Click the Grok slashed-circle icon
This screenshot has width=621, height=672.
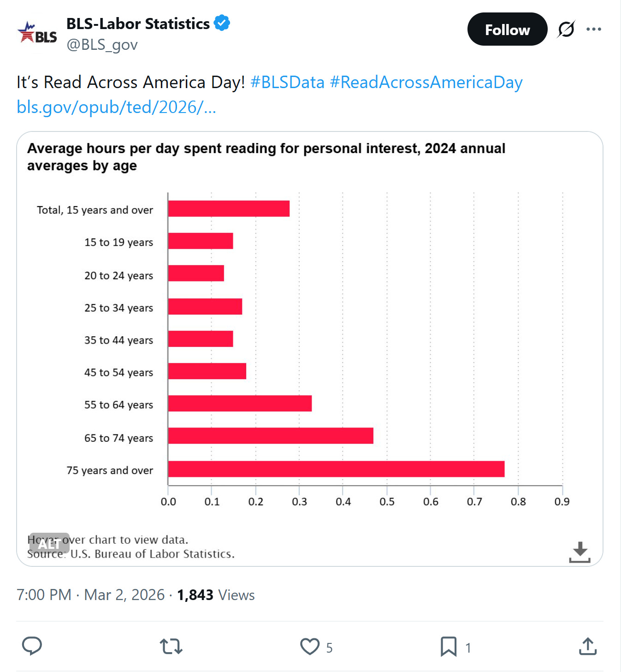(566, 30)
